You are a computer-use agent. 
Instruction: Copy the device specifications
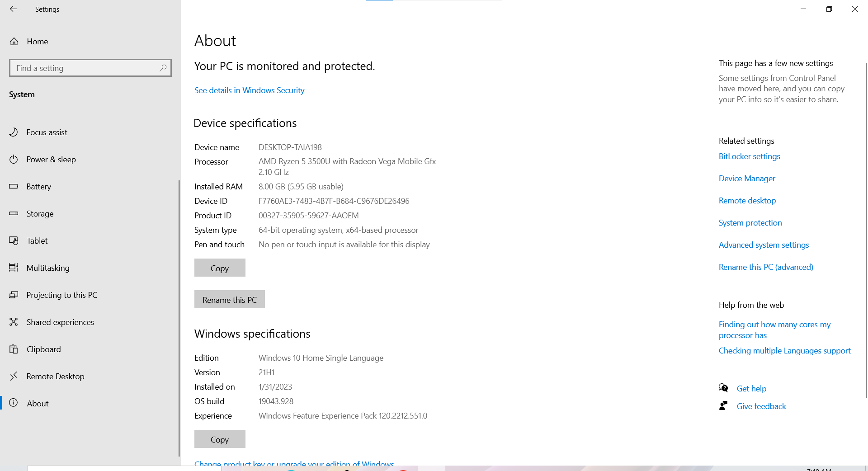tap(220, 268)
